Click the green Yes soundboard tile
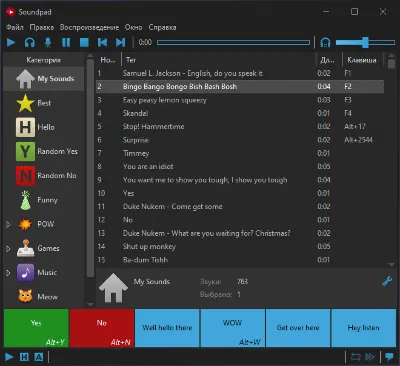The image size is (400, 366). [x=36, y=328]
